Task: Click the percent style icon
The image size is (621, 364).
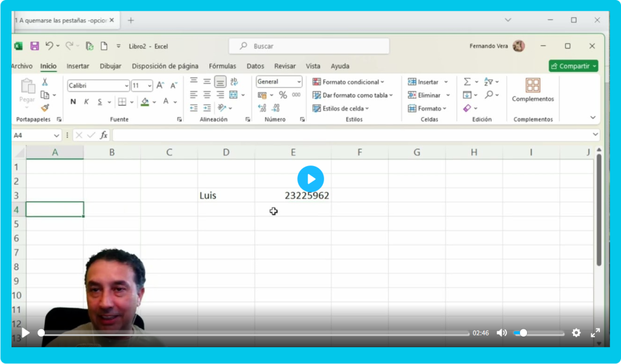Action: click(283, 95)
